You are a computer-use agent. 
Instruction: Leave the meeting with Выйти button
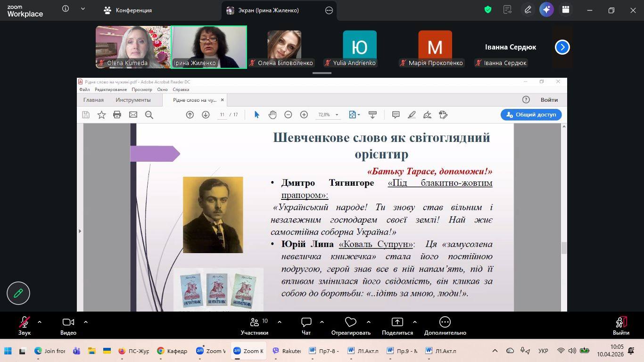(x=621, y=325)
